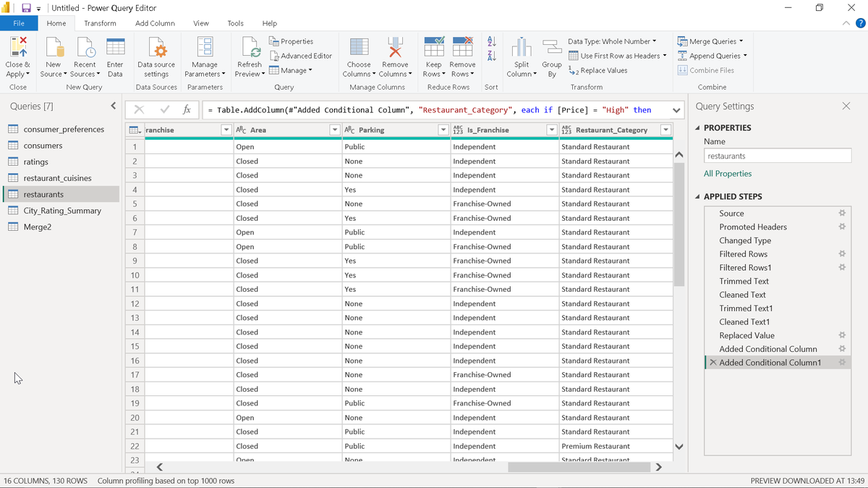
Task: Open the File menu
Action: click(x=19, y=23)
